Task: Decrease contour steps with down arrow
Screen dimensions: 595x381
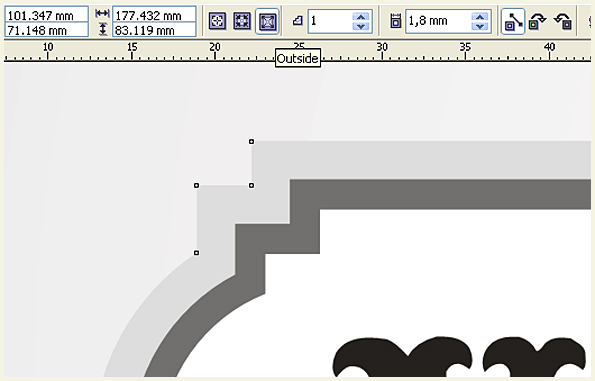Action: click(x=360, y=26)
